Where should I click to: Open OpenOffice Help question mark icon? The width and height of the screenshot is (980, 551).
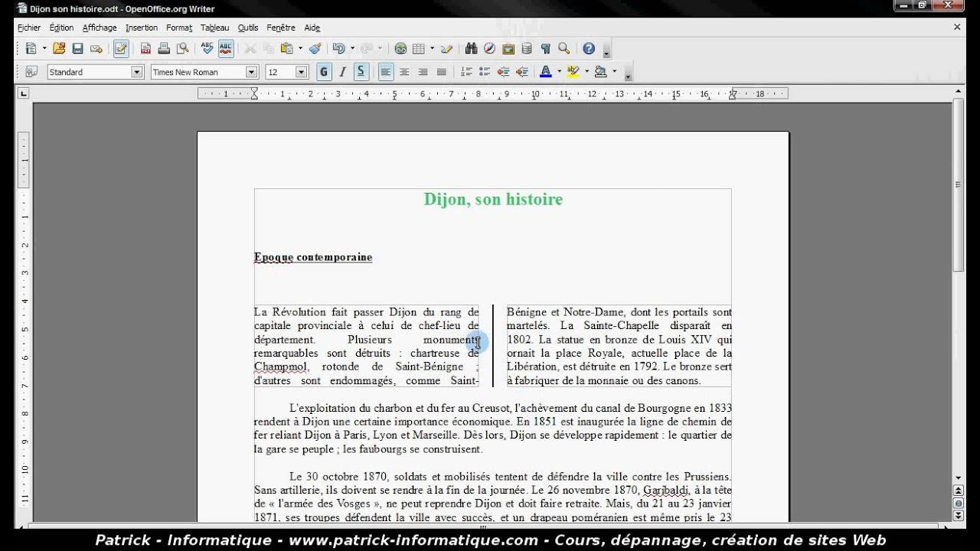(x=589, y=48)
